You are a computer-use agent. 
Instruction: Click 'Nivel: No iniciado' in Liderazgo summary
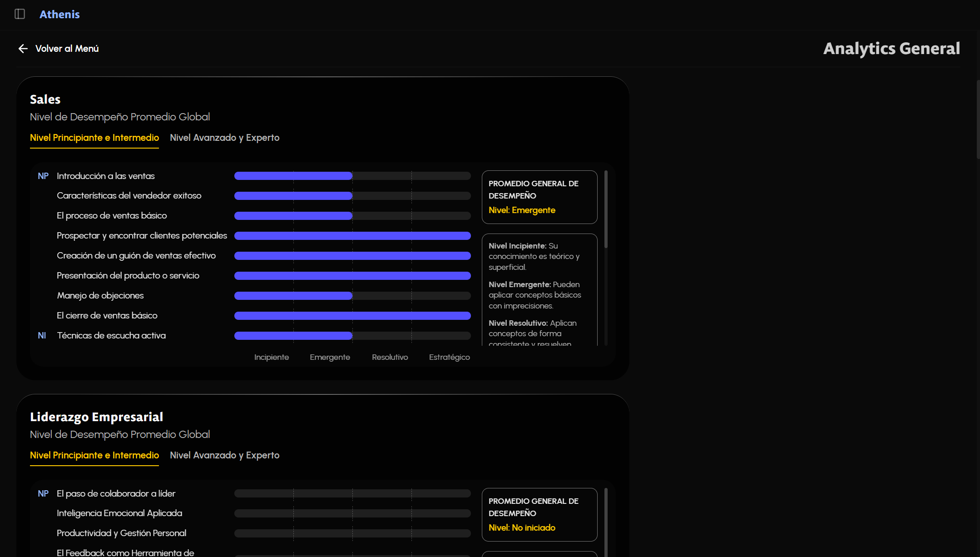click(x=522, y=527)
